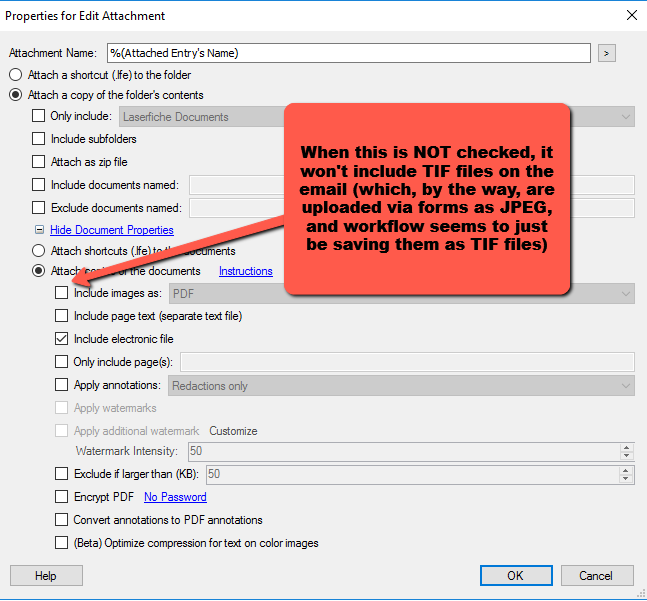Check Encrypt PDF

click(x=61, y=497)
